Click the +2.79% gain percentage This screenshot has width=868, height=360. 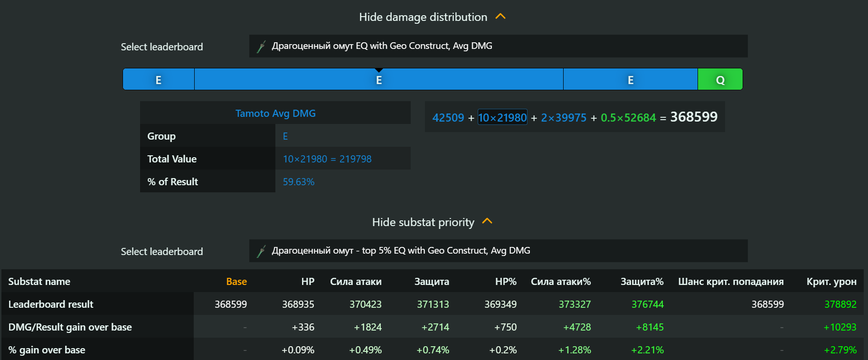[x=840, y=350]
